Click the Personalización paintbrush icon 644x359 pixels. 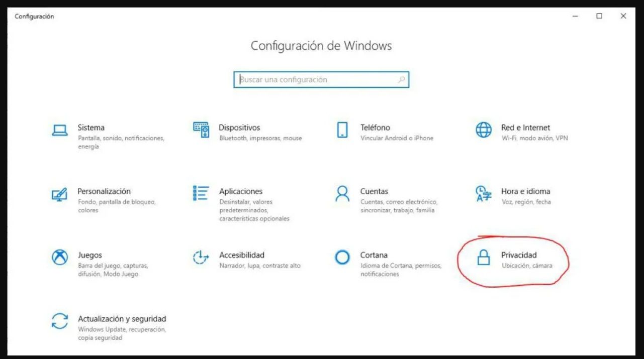pos(59,194)
